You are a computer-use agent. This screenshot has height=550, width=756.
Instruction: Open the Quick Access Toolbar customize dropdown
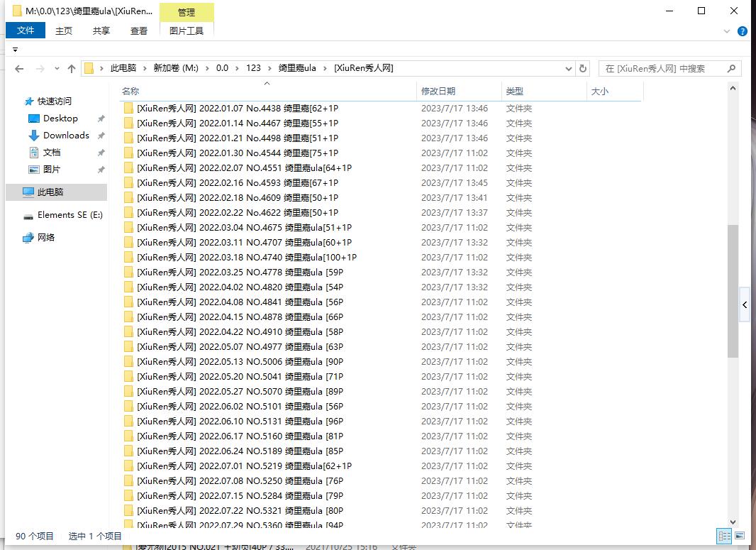(15, 50)
